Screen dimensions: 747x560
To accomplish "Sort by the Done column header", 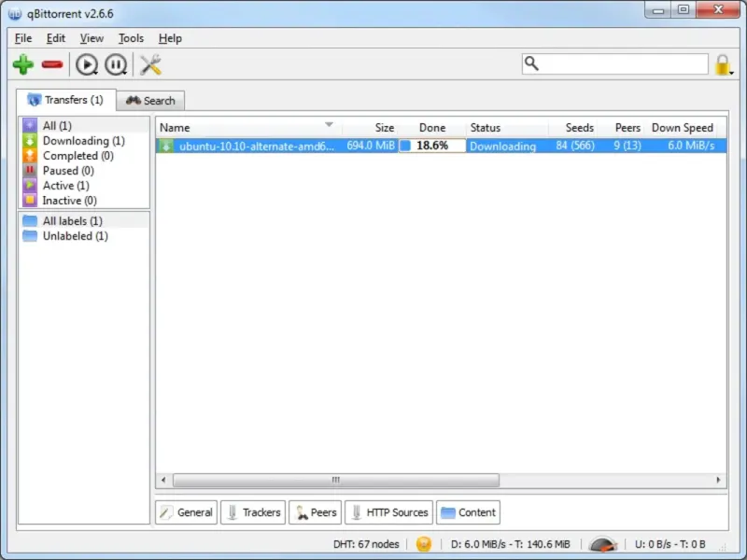I will (432, 128).
